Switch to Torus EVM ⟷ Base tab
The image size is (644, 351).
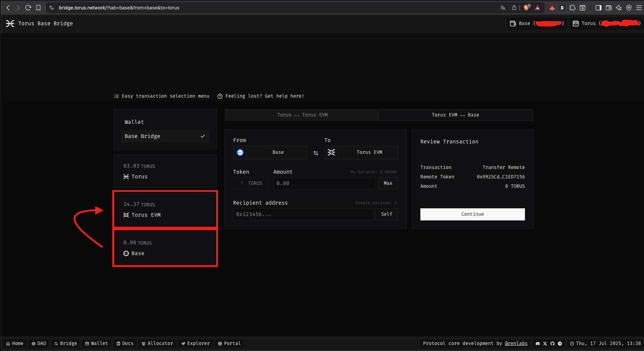pyautogui.click(x=455, y=115)
